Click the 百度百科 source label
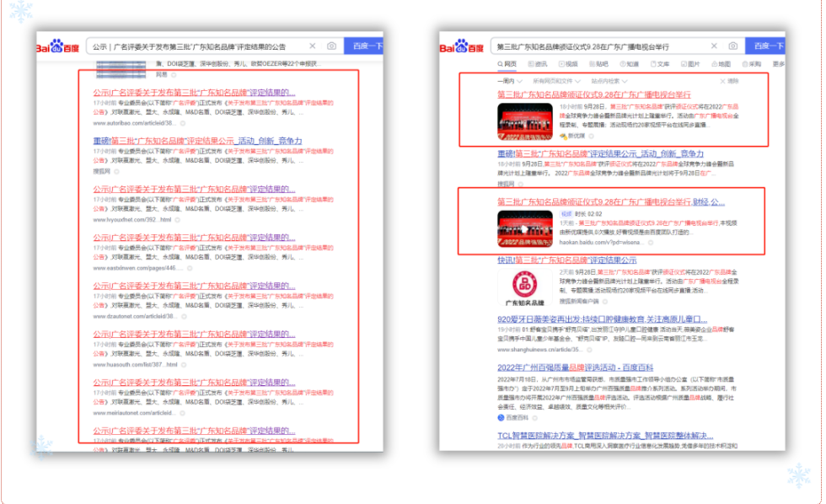The image size is (826, 504). coord(517,418)
